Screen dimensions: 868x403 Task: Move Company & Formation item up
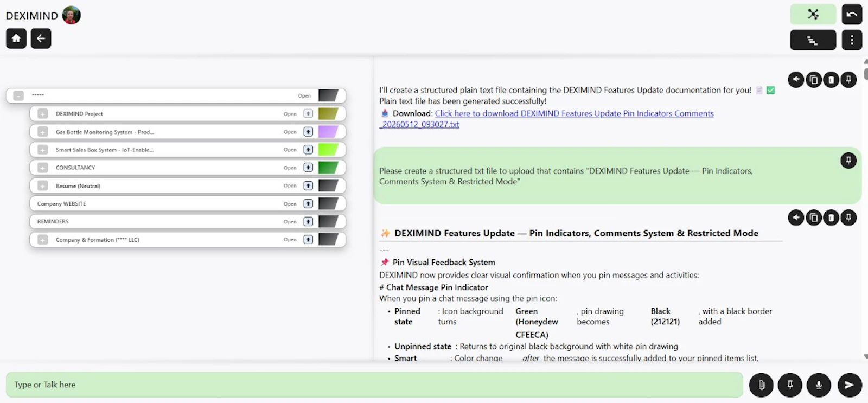308,239
